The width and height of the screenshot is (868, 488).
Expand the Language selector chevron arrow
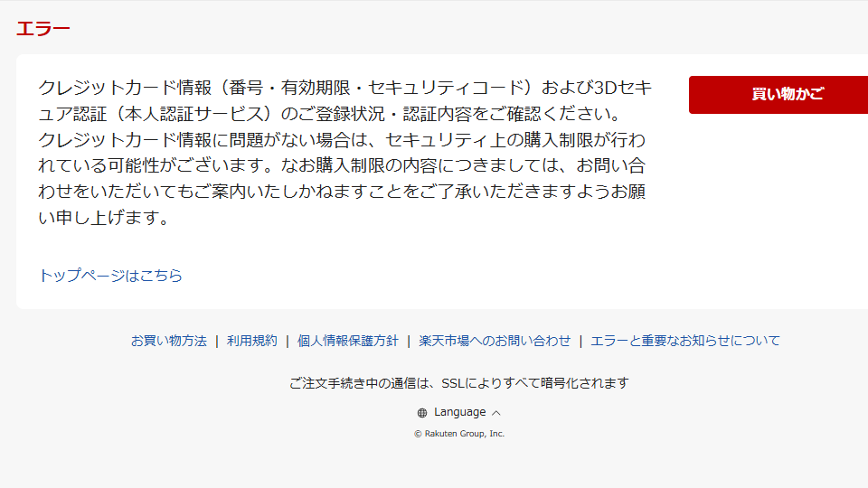496,413
